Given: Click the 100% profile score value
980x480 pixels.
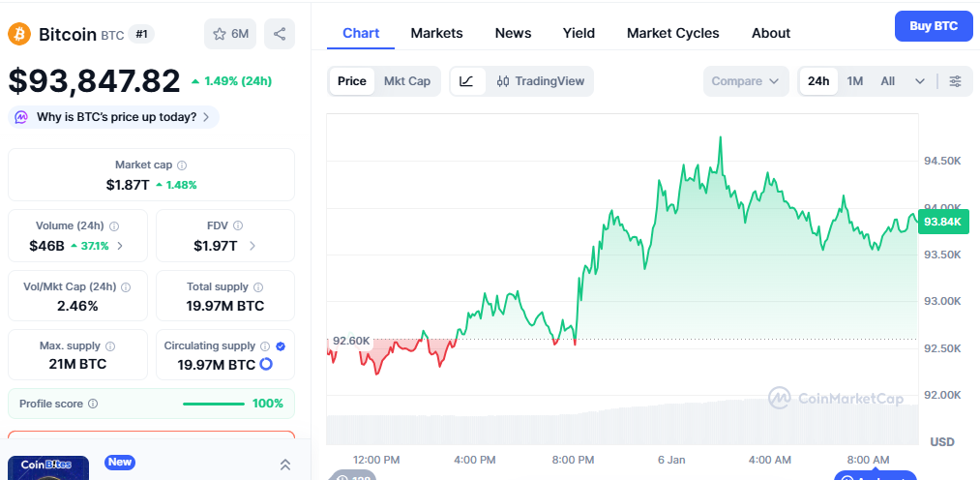Looking at the screenshot, I should tap(268, 404).
